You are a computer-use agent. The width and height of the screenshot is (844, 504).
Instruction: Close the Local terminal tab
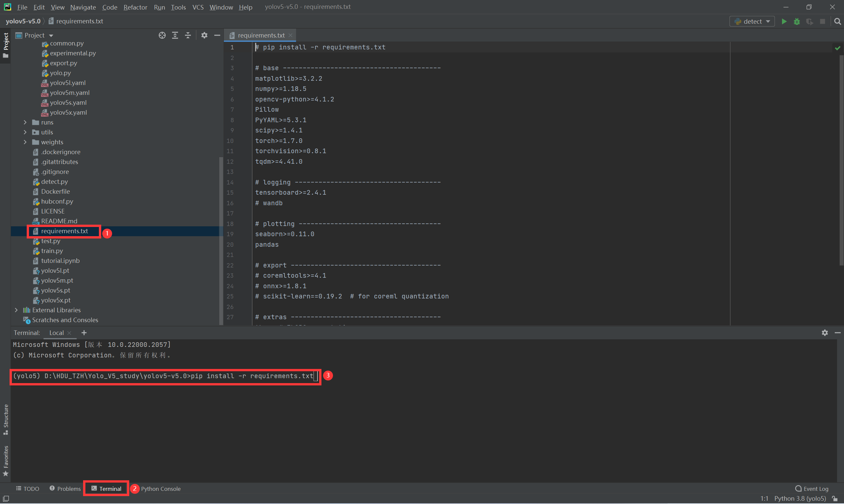coord(69,333)
